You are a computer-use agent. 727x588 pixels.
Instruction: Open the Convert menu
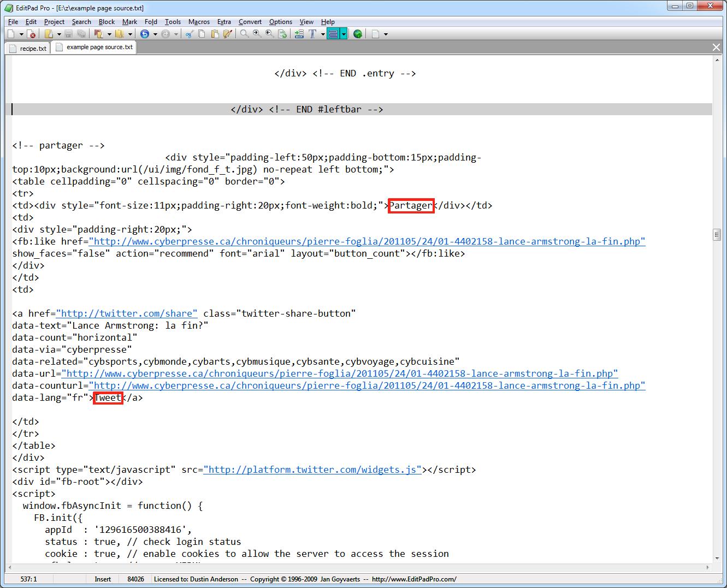(250, 22)
